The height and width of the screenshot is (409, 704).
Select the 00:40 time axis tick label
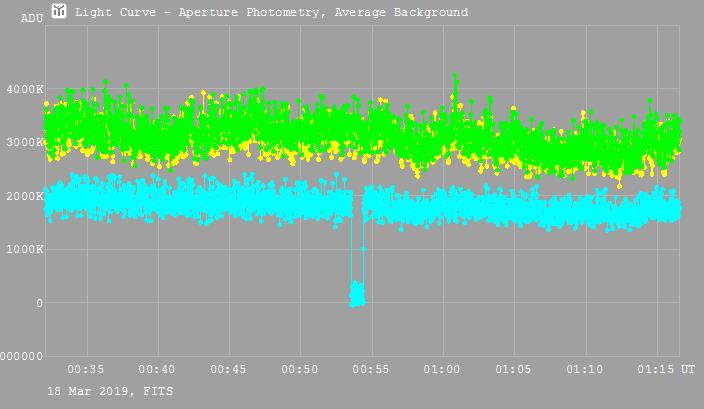(157, 370)
